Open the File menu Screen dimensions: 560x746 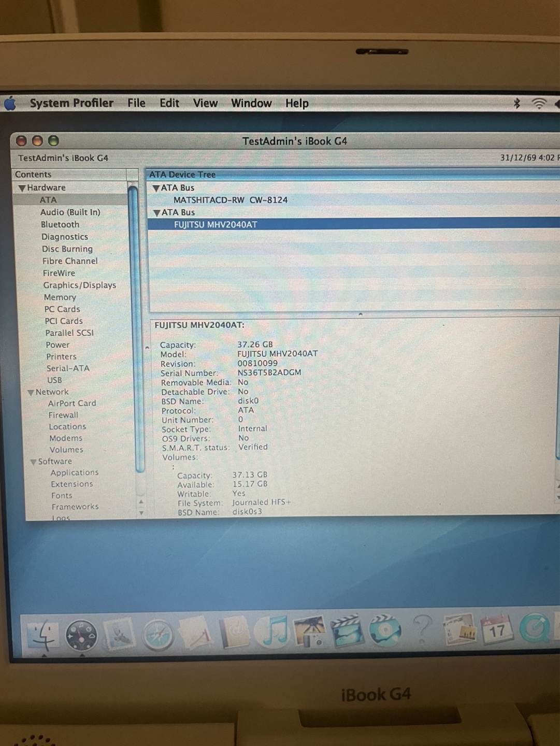coord(136,103)
